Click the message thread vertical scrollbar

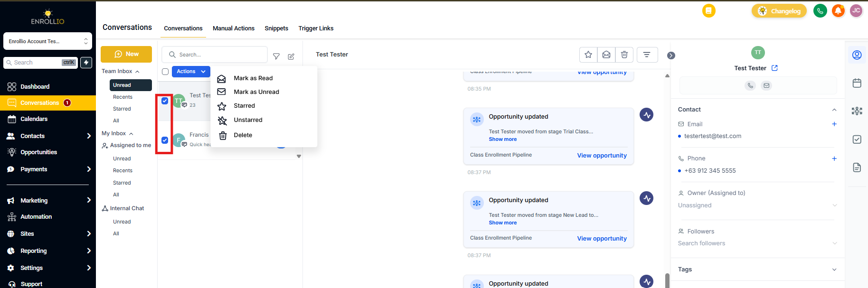tap(667, 280)
